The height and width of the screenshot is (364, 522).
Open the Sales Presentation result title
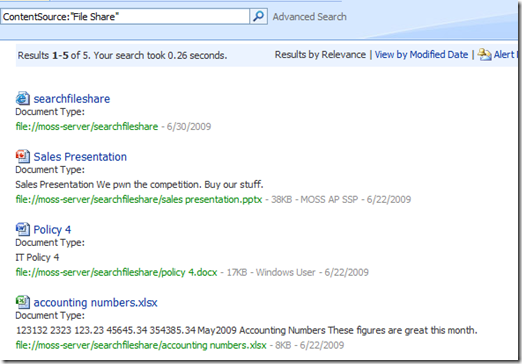point(80,157)
